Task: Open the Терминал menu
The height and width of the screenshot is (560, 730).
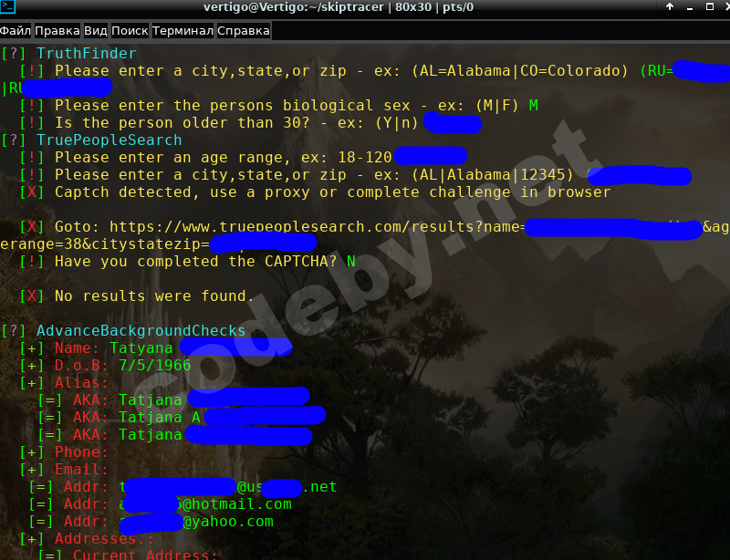Action: (x=182, y=31)
